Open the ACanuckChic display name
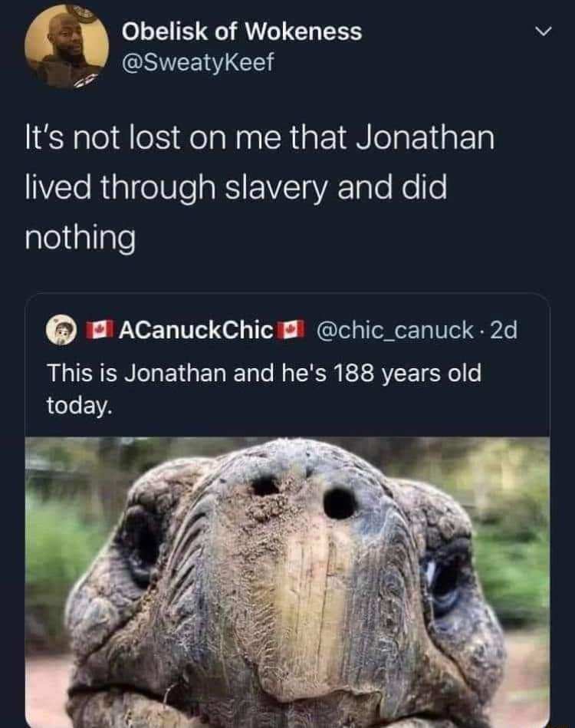The height and width of the screenshot is (728, 575). pos(196,330)
